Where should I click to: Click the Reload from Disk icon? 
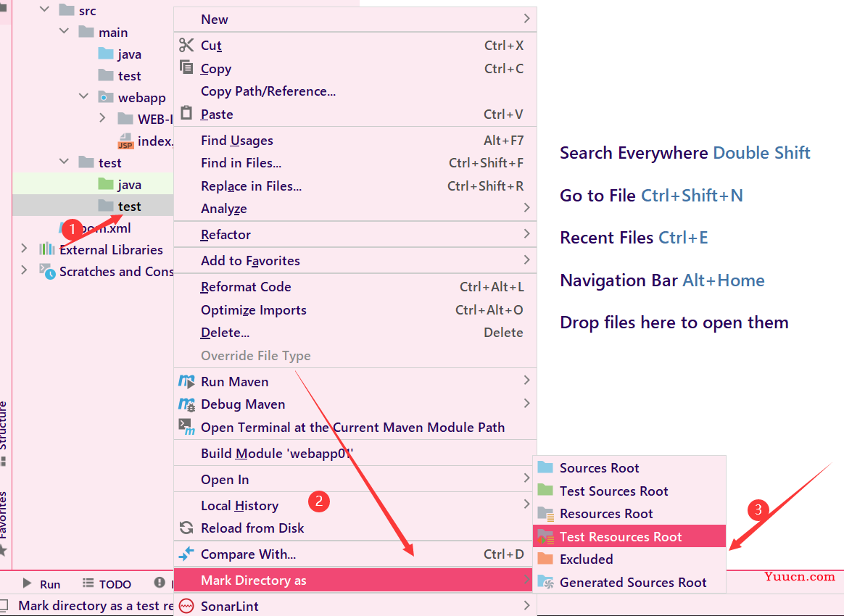(186, 528)
